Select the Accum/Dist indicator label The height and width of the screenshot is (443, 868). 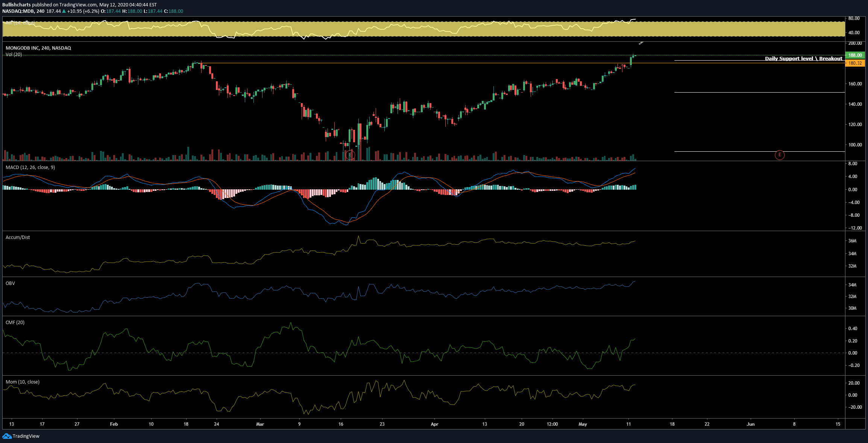click(x=18, y=237)
